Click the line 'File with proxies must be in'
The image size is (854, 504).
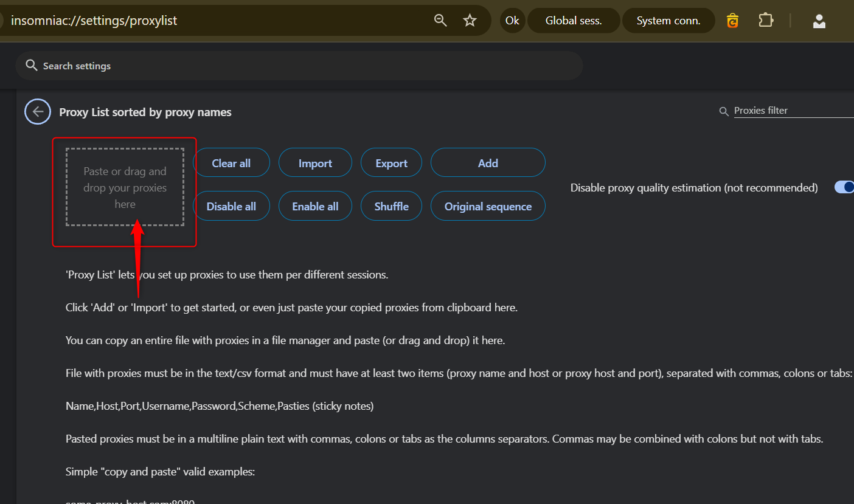tap(459, 373)
